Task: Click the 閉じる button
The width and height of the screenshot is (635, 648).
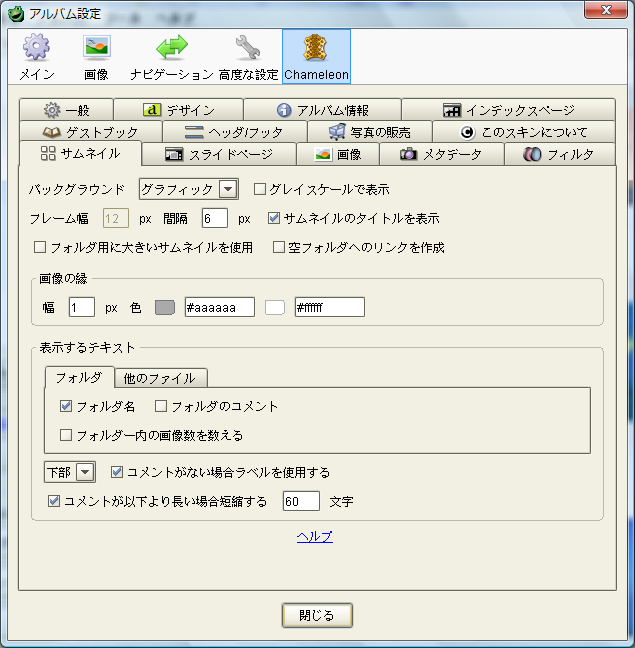Action: pos(317,615)
